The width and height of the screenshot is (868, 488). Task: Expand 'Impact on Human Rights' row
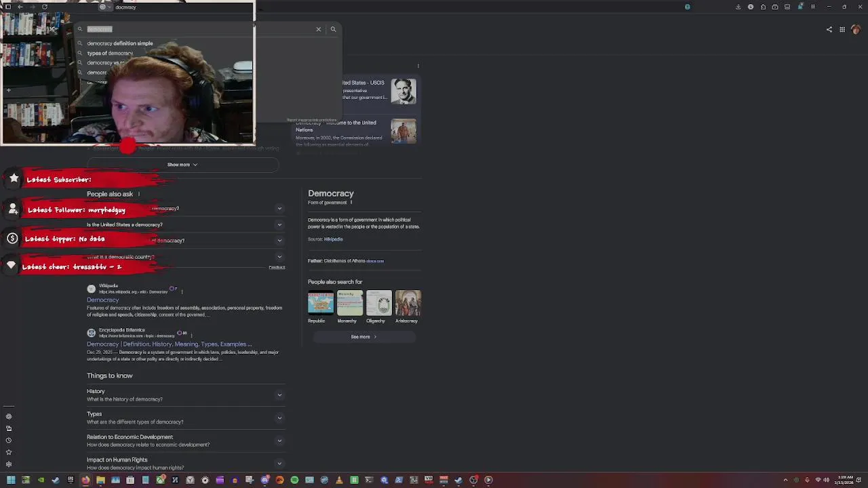pos(184,464)
